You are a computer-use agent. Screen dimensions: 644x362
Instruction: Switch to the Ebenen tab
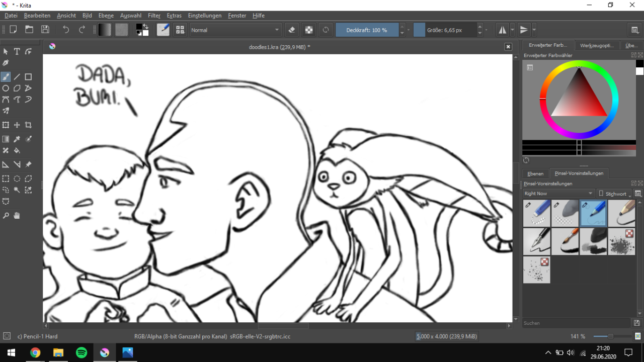pos(535,173)
